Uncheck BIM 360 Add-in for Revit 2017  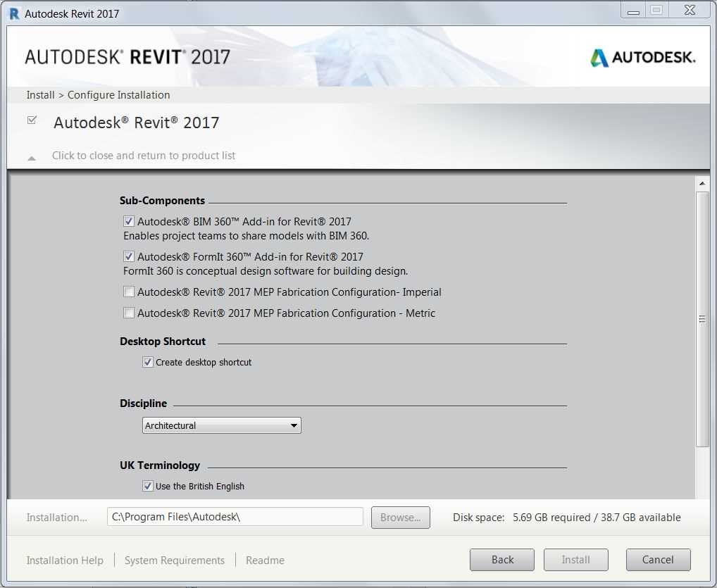click(x=129, y=221)
